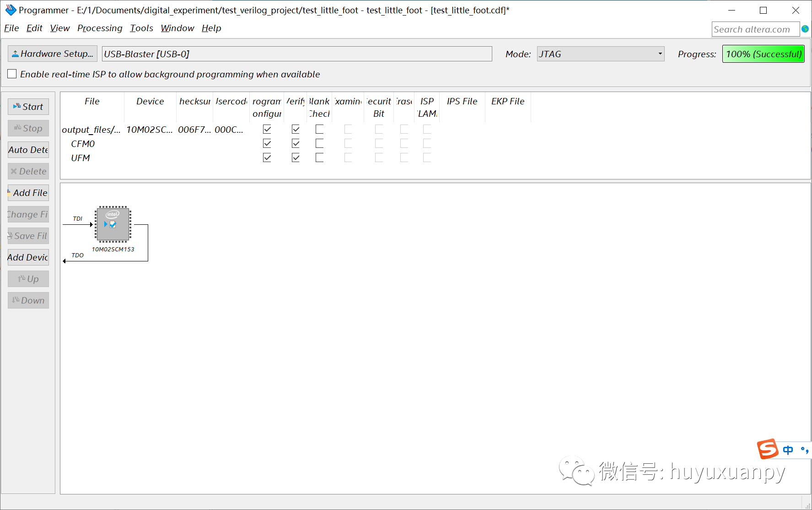Click the Save File button
The height and width of the screenshot is (510, 812).
click(x=28, y=236)
